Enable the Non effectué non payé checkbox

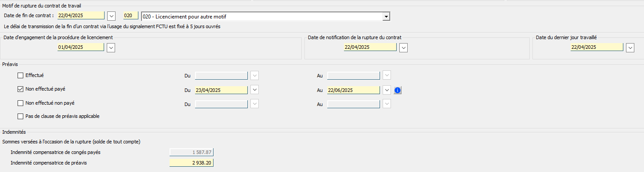pyautogui.click(x=20, y=103)
